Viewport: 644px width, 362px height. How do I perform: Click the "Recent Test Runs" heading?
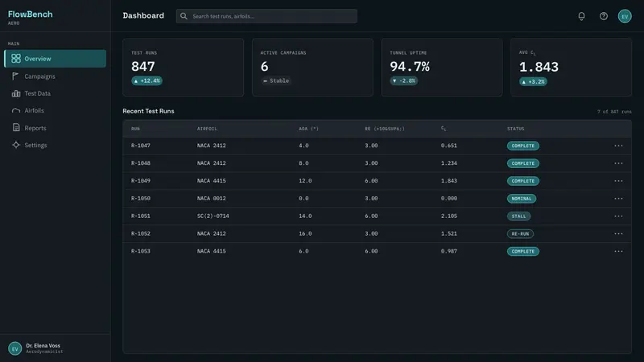tap(148, 111)
